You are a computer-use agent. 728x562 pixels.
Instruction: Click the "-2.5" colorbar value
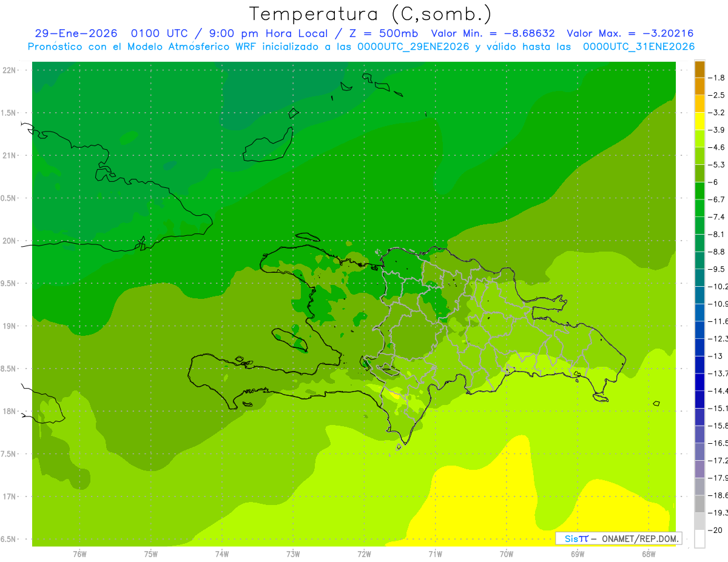tap(716, 95)
